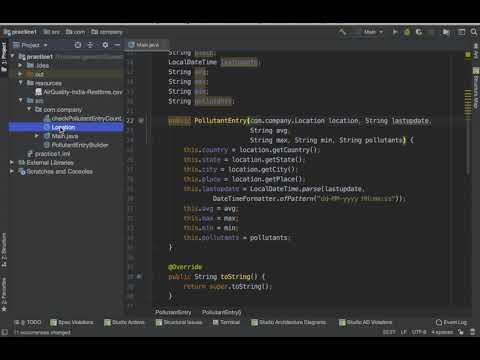Open the Favorites side tool window tab

point(4,294)
